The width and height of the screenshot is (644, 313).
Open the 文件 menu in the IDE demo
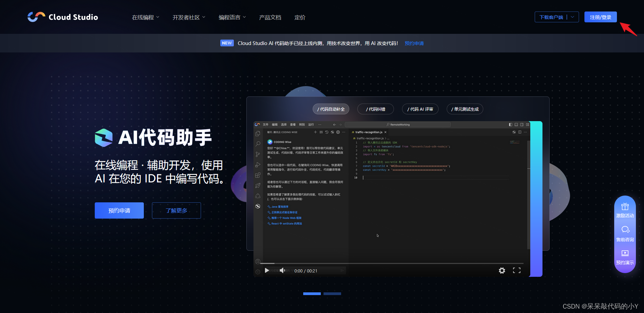pos(266,125)
